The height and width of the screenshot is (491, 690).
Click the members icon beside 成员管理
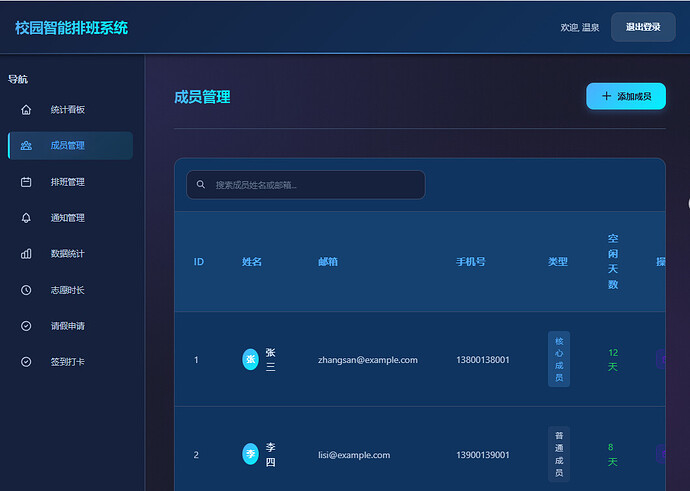click(26, 146)
